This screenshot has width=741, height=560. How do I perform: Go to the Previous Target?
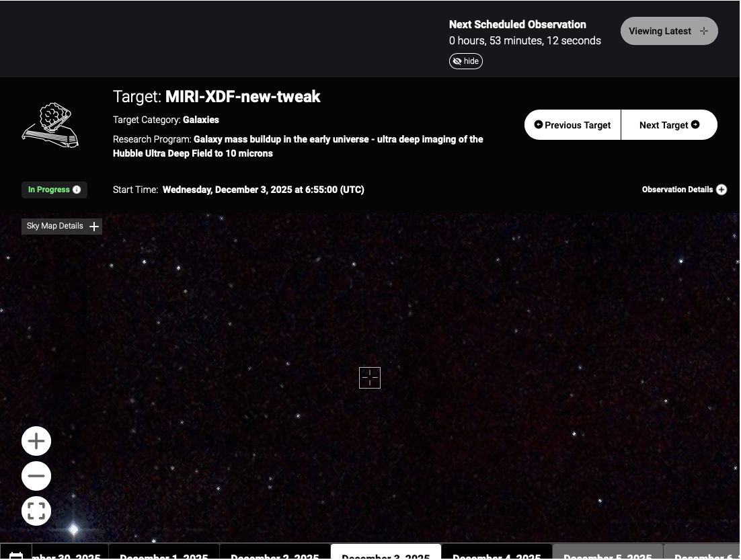pos(572,125)
